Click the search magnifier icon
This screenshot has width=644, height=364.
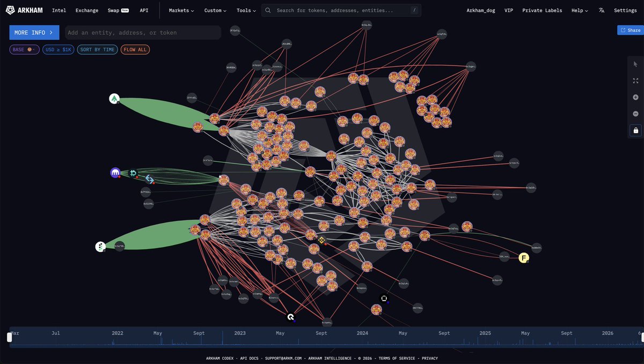pyautogui.click(x=268, y=10)
